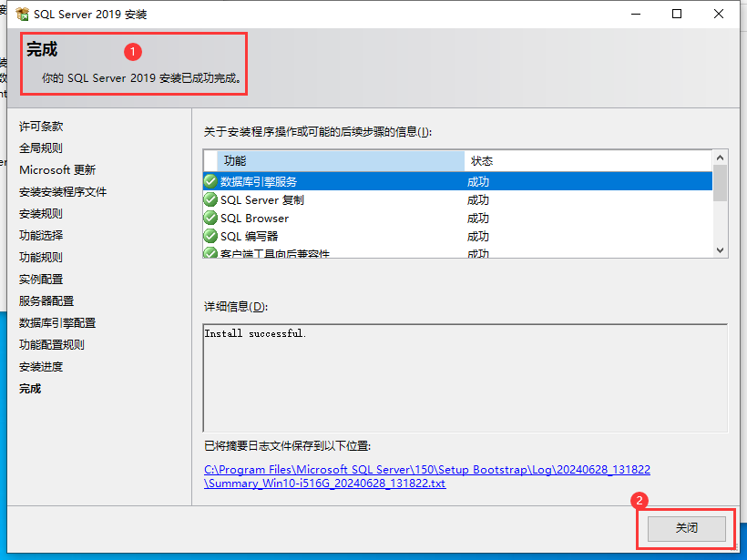Screen dimensions: 747x560
Task: Click the 功能选择 step in the sidebar
Action: (x=41, y=235)
